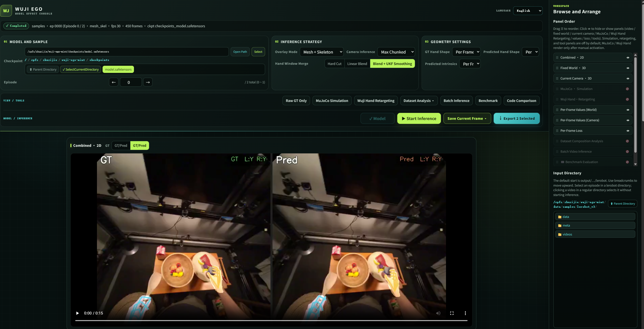Enter fullscreen on the video player
The image size is (644, 329).
(x=452, y=313)
